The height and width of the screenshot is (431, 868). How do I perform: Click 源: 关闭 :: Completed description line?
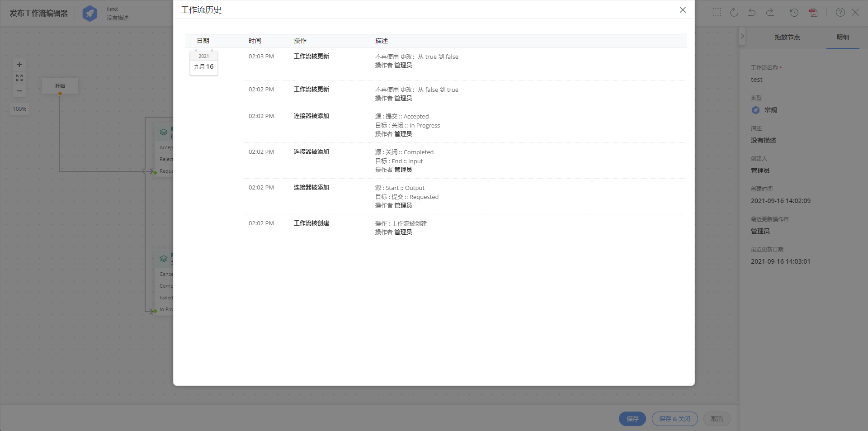point(404,152)
